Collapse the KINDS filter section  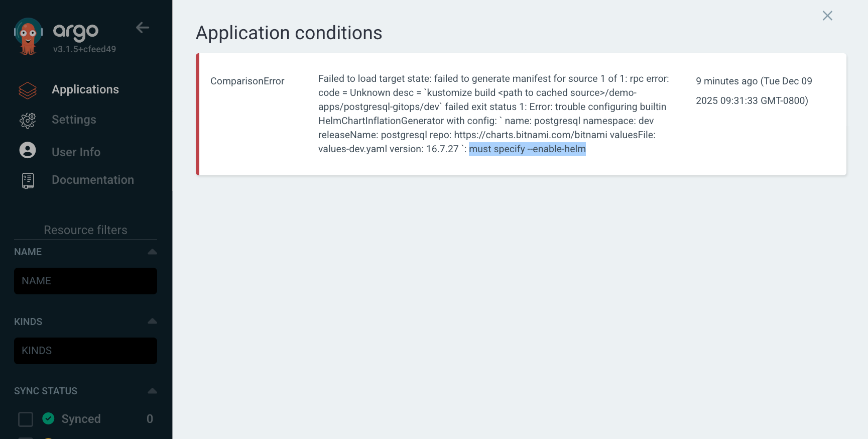(x=153, y=321)
